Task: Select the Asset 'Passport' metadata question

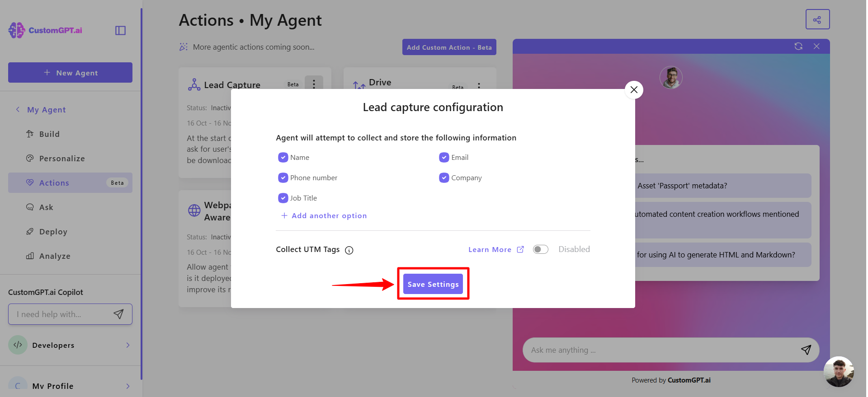Action: pos(722,186)
